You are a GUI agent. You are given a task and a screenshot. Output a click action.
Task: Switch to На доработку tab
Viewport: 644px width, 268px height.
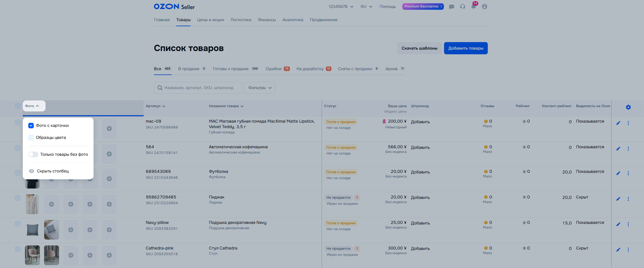(314, 69)
